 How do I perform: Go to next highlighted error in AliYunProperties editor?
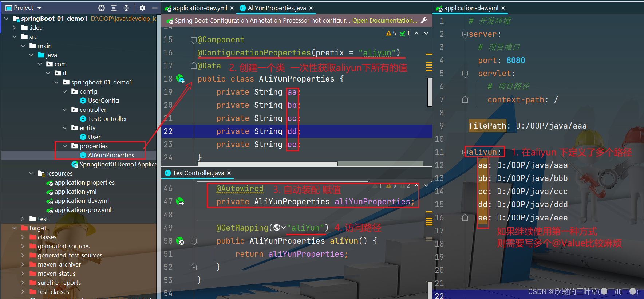pyautogui.click(x=426, y=33)
